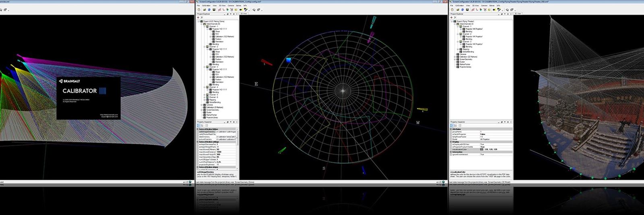The width and height of the screenshot is (644, 215).
Task: Select ScreenGeometry in right window tree
Action: point(466,59)
